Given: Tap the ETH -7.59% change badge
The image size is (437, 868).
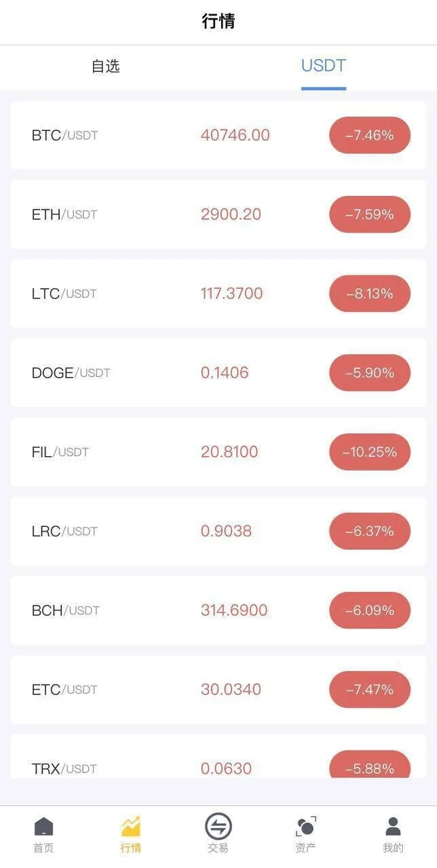Looking at the screenshot, I should coord(370,214).
